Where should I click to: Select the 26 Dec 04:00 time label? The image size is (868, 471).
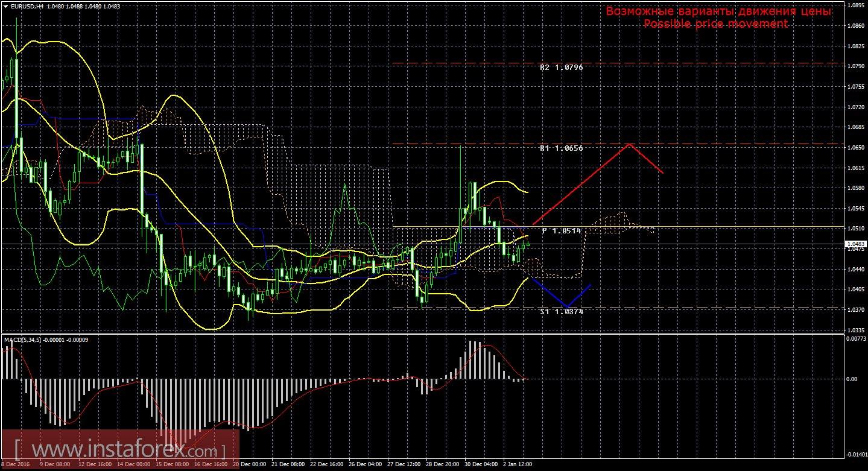coord(366,465)
